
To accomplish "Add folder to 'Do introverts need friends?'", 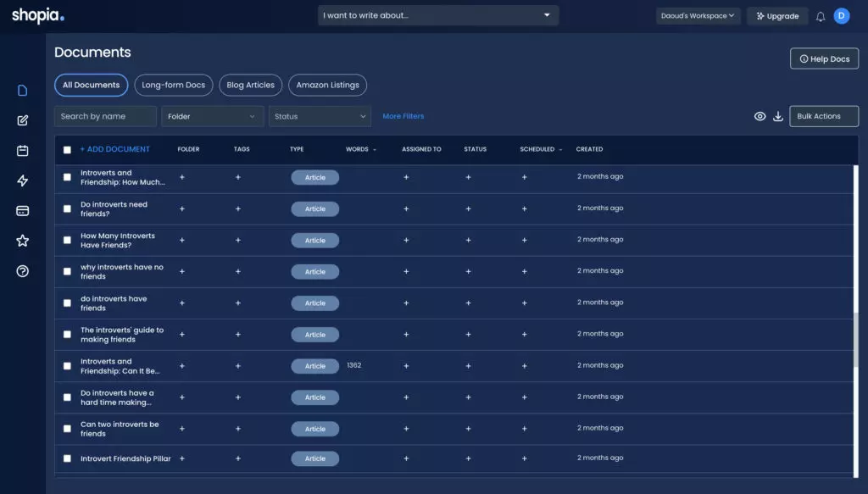I will click(182, 208).
